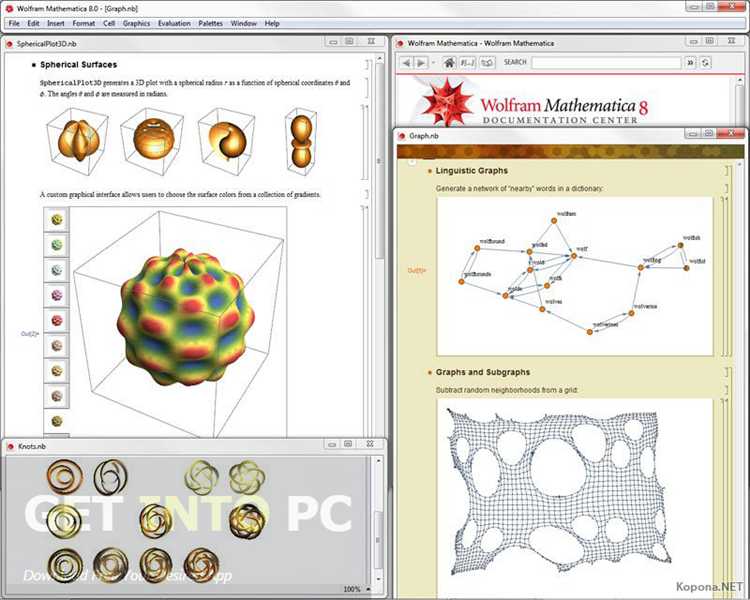750x600 pixels.
Task: Open the Evaluation menu
Action: [174, 23]
